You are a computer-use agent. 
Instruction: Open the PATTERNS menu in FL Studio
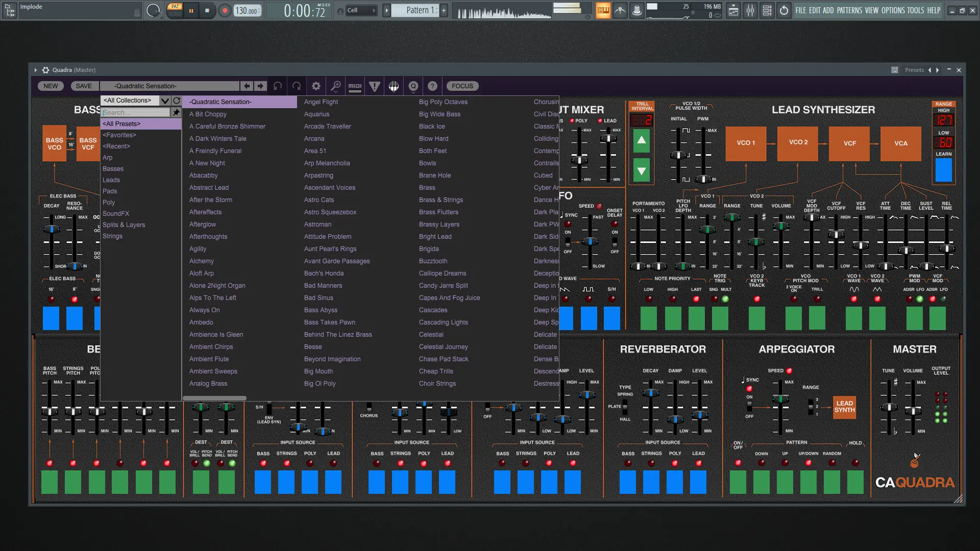[x=849, y=10]
